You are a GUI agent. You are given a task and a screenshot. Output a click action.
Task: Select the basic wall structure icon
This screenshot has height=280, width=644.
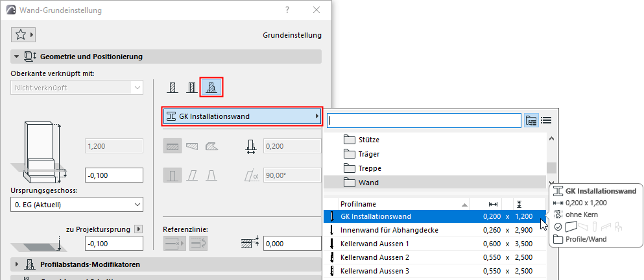pyautogui.click(x=173, y=88)
